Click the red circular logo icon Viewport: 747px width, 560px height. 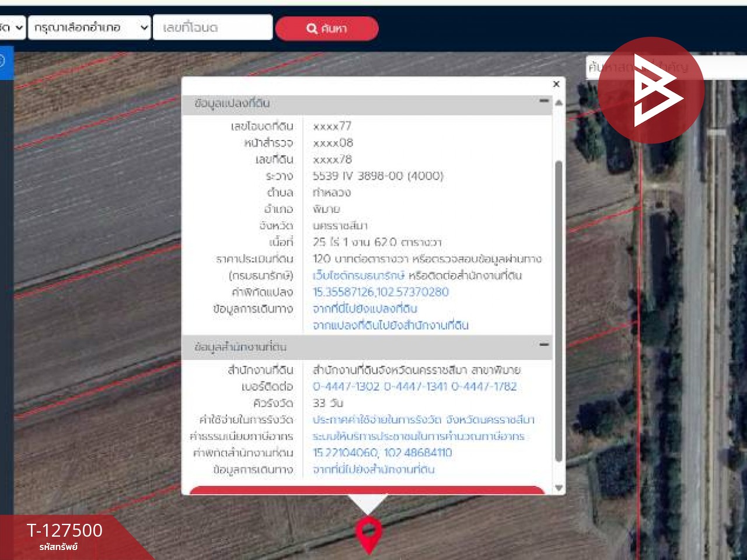651,90
